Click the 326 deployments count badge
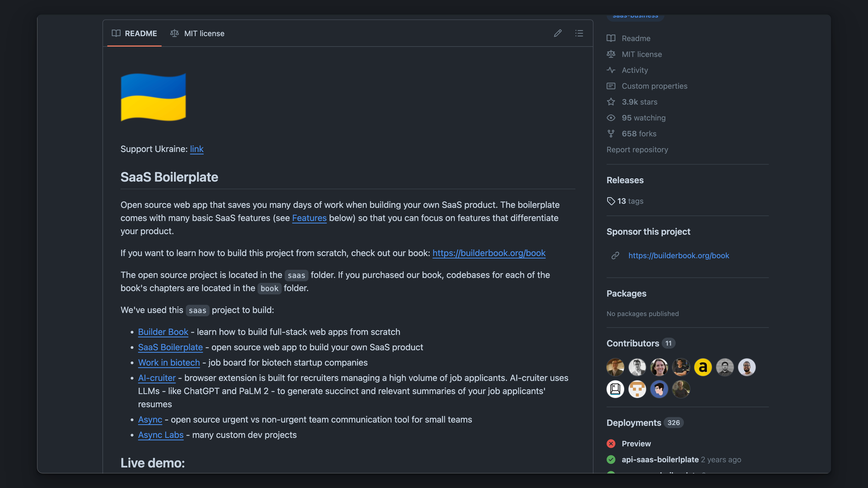 click(x=673, y=423)
